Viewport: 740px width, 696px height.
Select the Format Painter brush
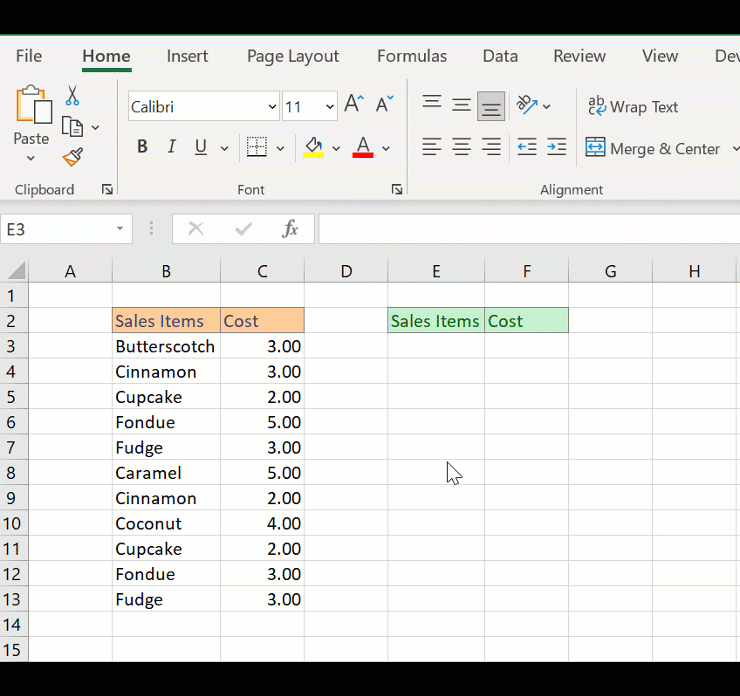[73, 157]
